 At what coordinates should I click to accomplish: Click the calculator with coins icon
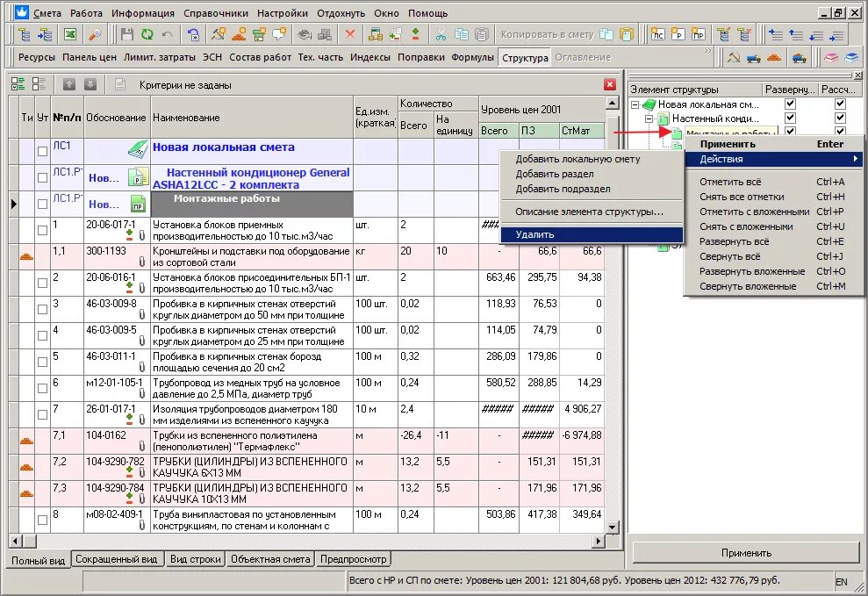[376, 35]
